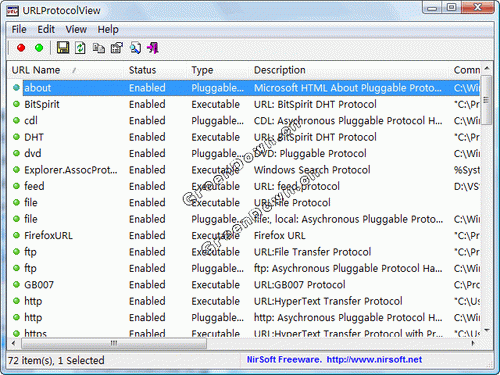Click the green dot beside feed row

(x=16, y=186)
